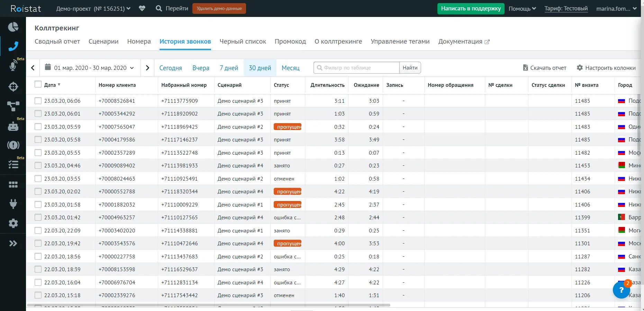Image resolution: width=644 pixels, height=311 pixels.
Task: Open the integrations plug sidebar icon
Action: [x=13, y=204]
